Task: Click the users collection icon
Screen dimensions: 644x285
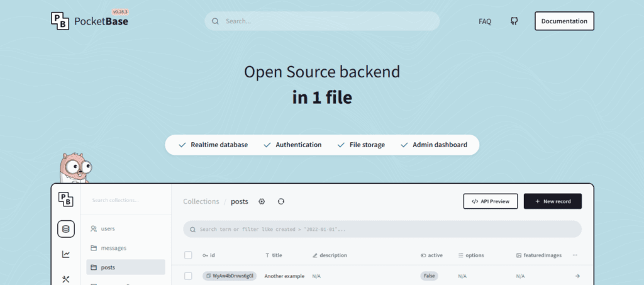Action: (94, 229)
